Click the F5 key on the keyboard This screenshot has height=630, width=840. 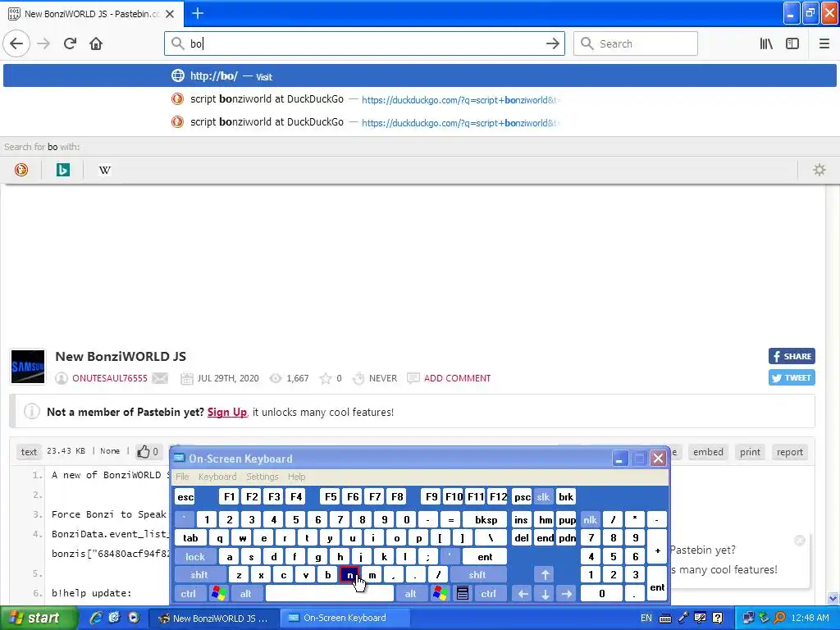point(331,496)
